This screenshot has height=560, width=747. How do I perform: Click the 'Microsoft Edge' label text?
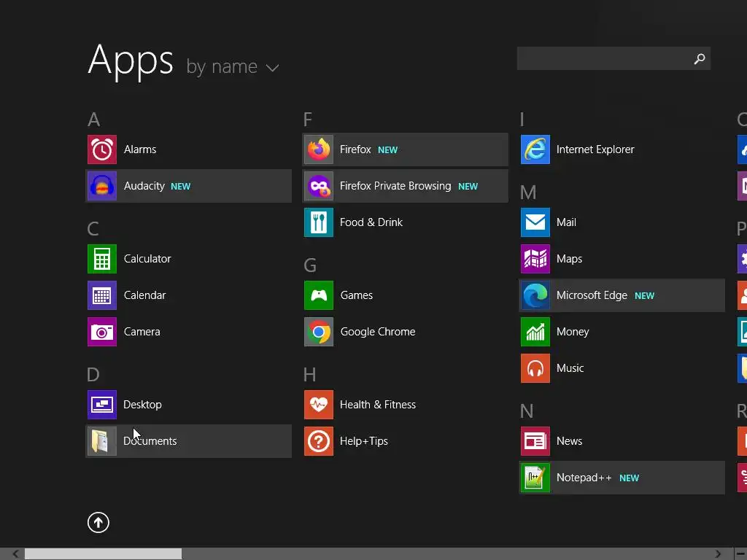tap(592, 295)
